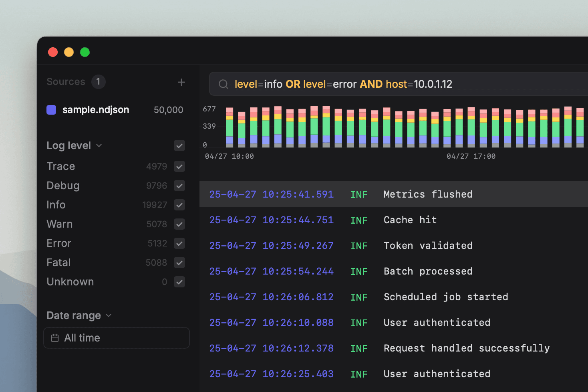Image resolution: width=588 pixels, height=392 pixels.
Task: Select the Cache hit log row
Action: pos(394,220)
